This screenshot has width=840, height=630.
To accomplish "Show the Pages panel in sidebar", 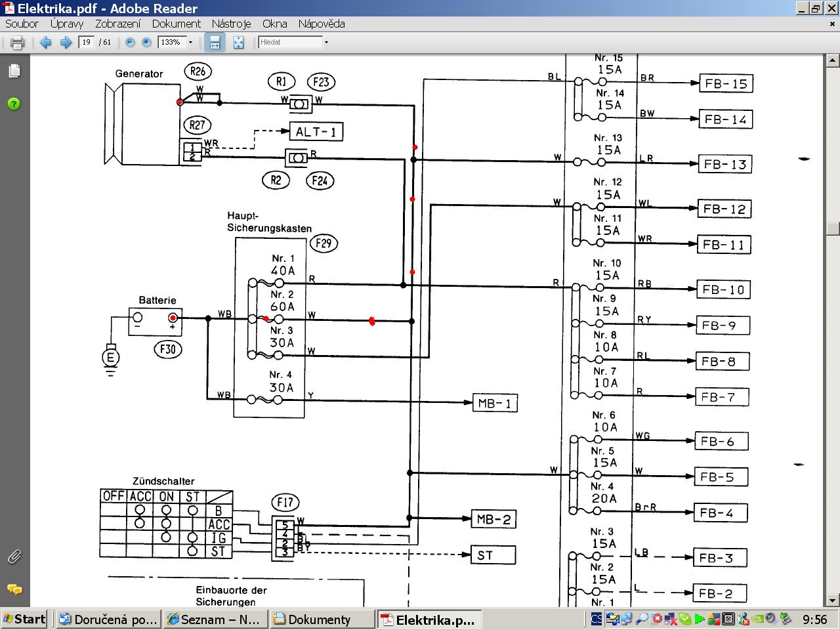I will click(14, 71).
